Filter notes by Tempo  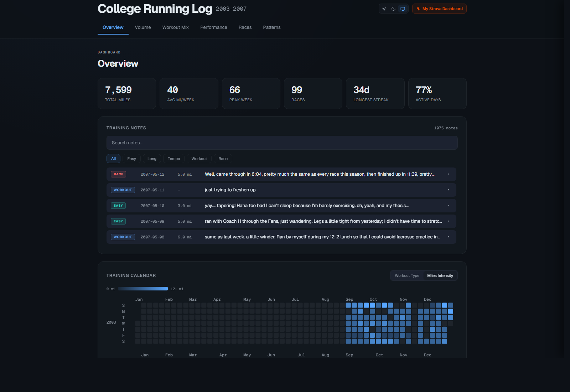[174, 159]
